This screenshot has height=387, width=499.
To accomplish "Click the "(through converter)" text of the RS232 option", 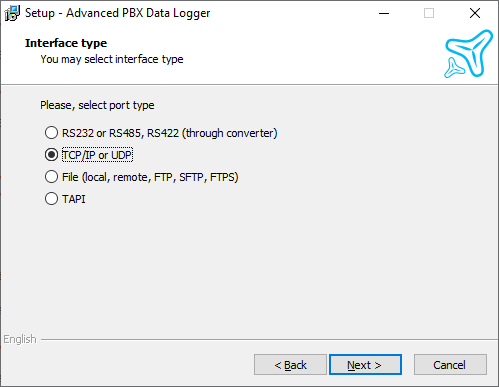I will click(230, 133).
